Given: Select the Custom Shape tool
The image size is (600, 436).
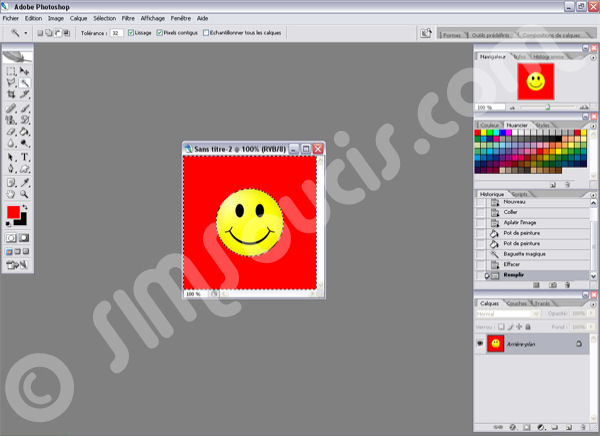Looking at the screenshot, I should [x=24, y=169].
